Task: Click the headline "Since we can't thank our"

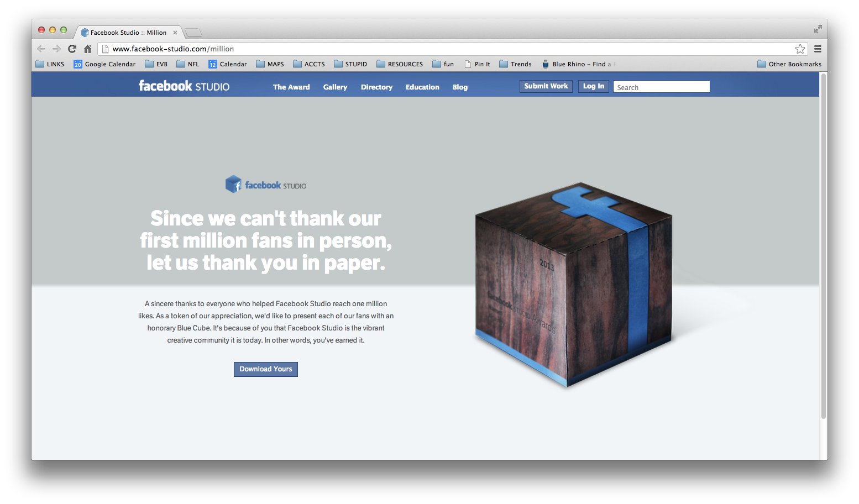Action: point(266,218)
